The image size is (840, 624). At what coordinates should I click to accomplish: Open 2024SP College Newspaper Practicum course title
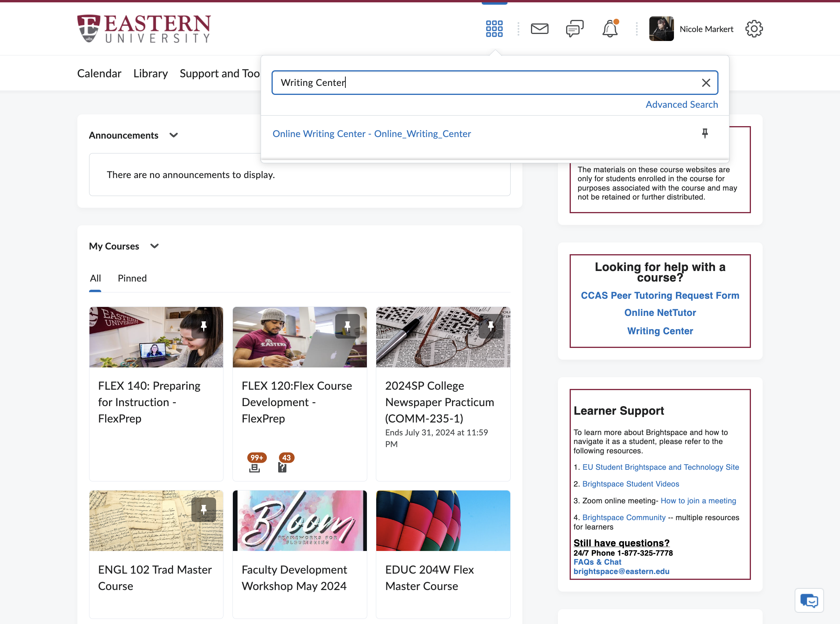coord(440,402)
